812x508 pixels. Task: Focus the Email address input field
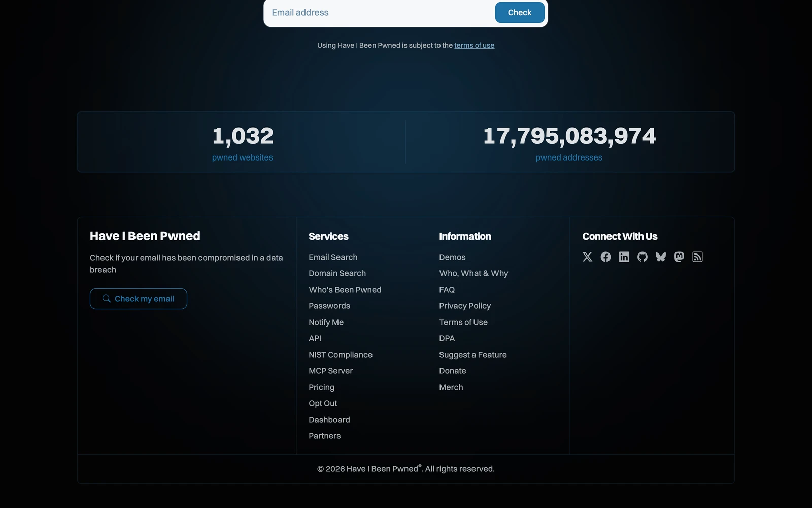point(380,13)
